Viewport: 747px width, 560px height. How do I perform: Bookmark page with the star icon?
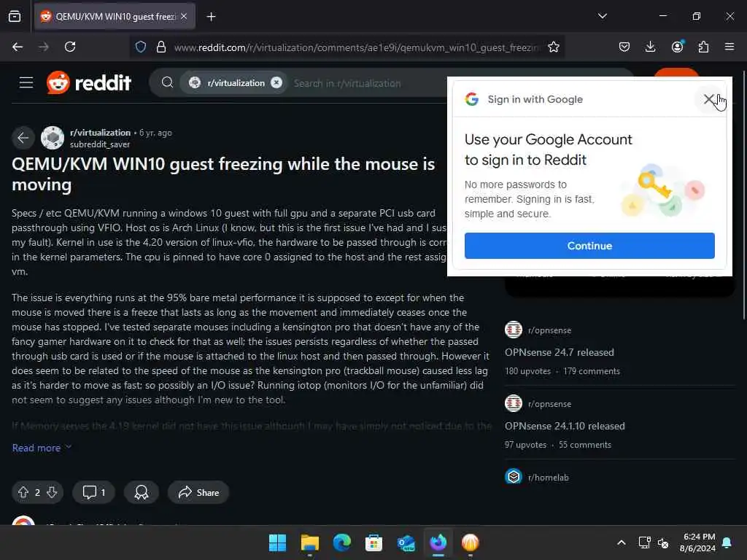tap(553, 47)
